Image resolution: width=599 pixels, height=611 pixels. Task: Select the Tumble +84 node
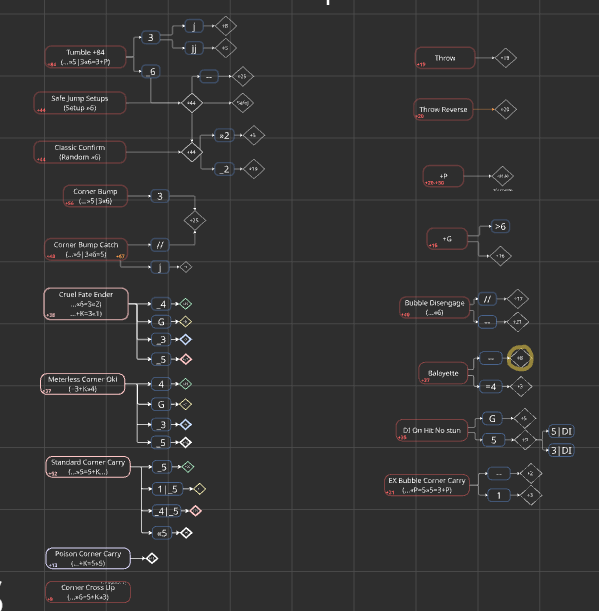tap(85, 57)
